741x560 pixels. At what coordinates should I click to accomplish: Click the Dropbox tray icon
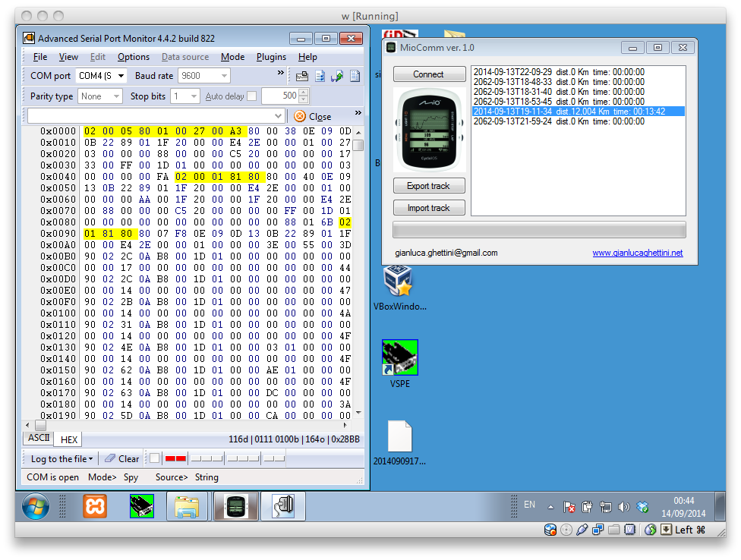[642, 507]
